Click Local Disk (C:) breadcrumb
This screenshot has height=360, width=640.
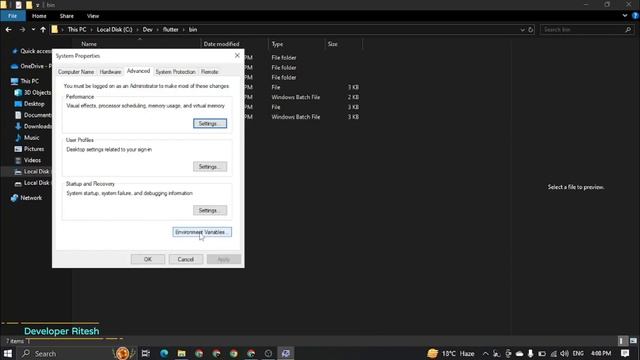tap(114, 29)
